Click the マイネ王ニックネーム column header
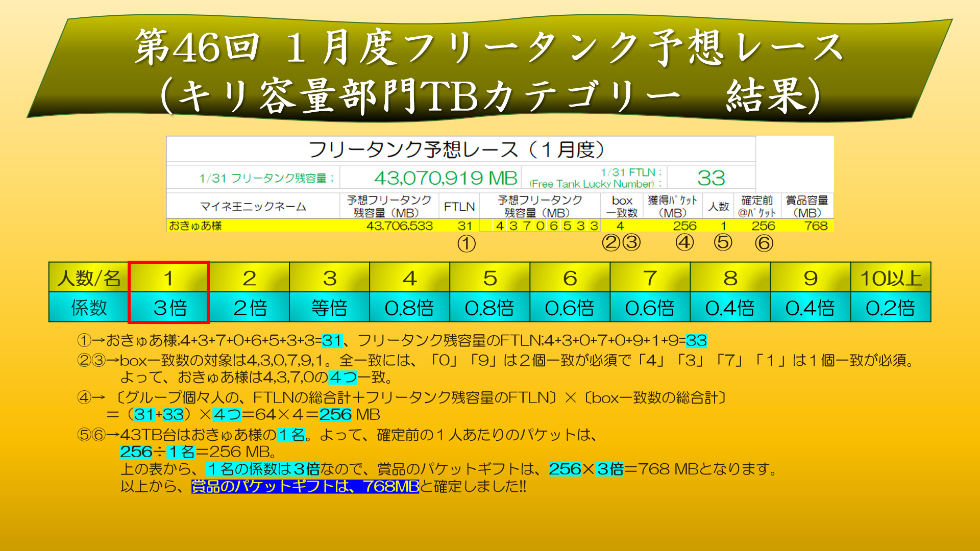Viewport: 980px width, 551px height. [x=253, y=207]
